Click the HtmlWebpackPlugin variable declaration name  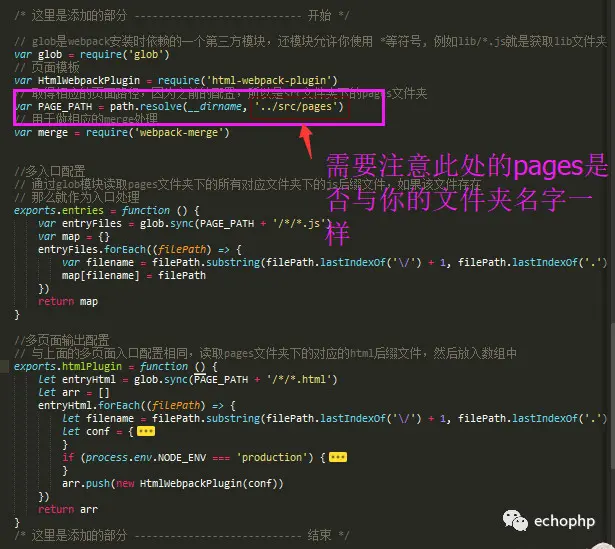pyautogui.click(x=89, y=80)
